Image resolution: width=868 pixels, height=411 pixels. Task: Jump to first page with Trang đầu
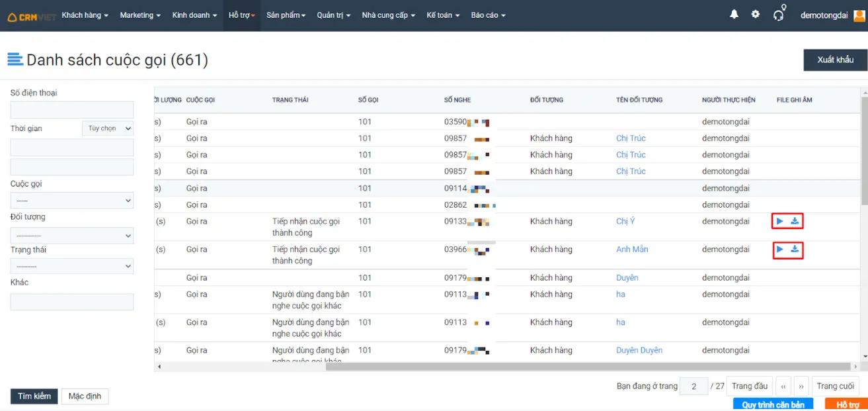tap(750, 387)
